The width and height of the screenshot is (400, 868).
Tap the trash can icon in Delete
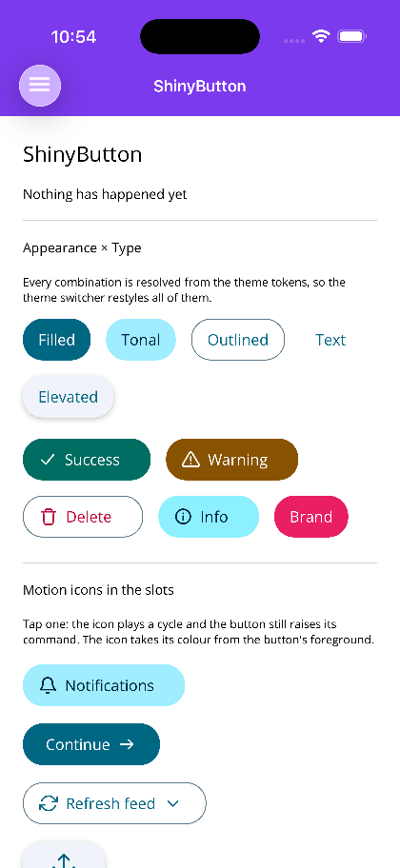(x=49, y=517)
